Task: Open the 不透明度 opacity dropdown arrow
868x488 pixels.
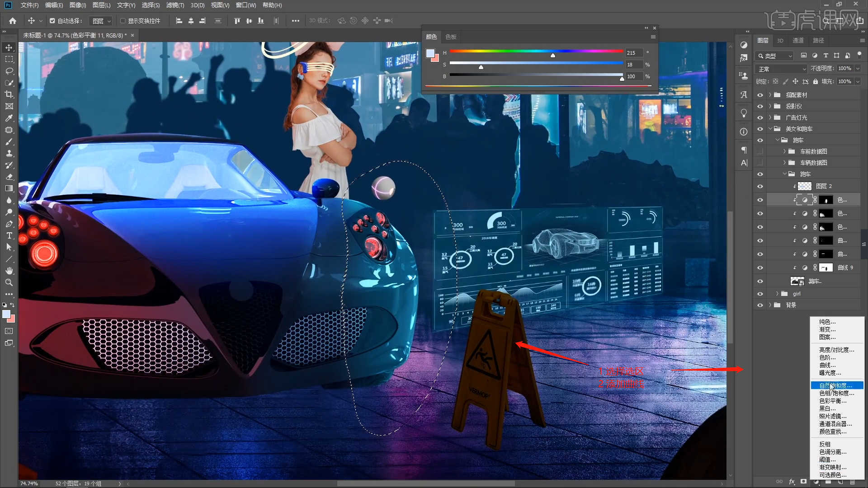Action: click(x=858, y=69)
